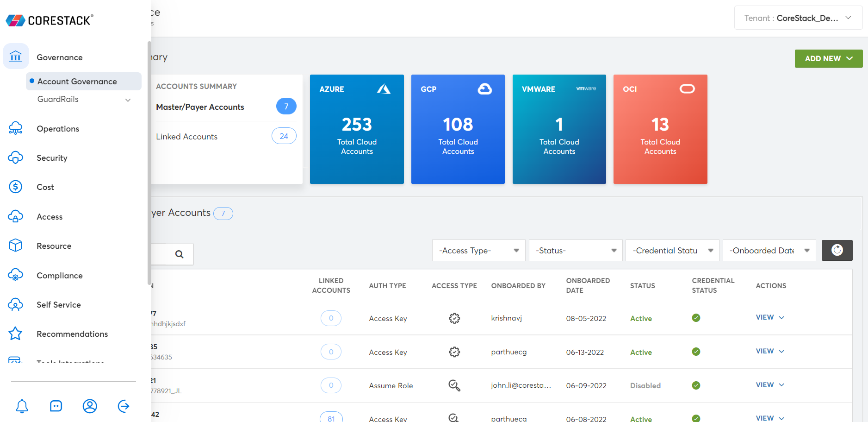Image resolution: width=868 pixels, height=422 pixels.
Task: Open the Cost menu item
Action: [45, 187]
